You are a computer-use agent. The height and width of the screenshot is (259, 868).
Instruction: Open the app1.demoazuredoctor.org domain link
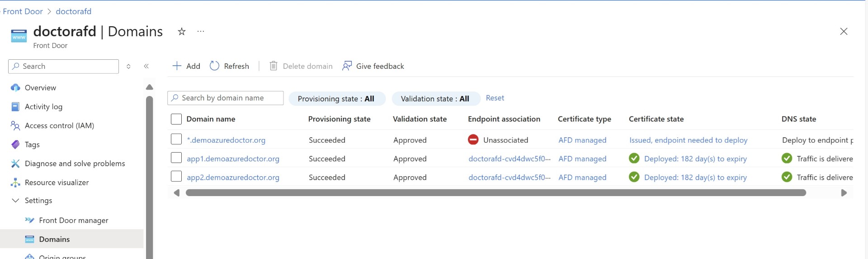[233, 158]
